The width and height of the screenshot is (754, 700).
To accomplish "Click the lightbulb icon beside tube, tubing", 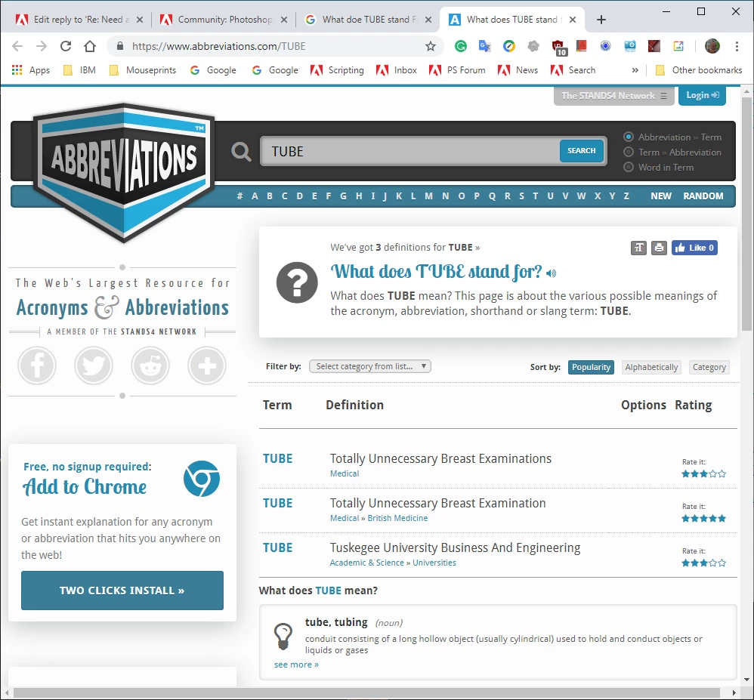I will coord(283,636).
